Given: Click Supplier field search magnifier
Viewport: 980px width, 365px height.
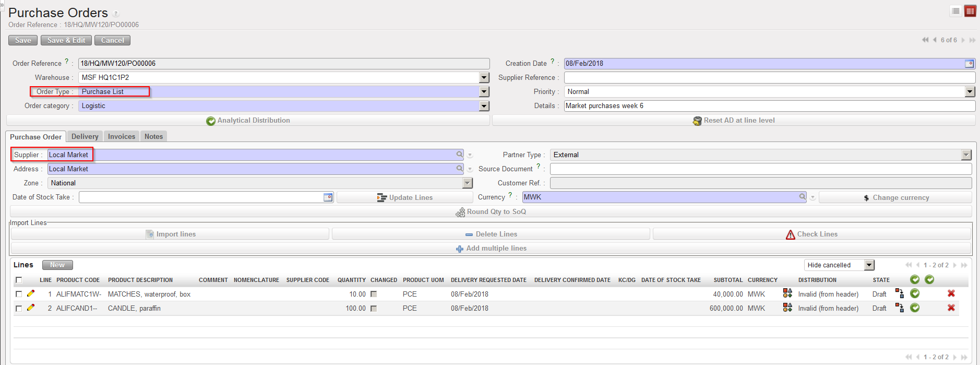Looking at the screenshot, I should [459, 155].
